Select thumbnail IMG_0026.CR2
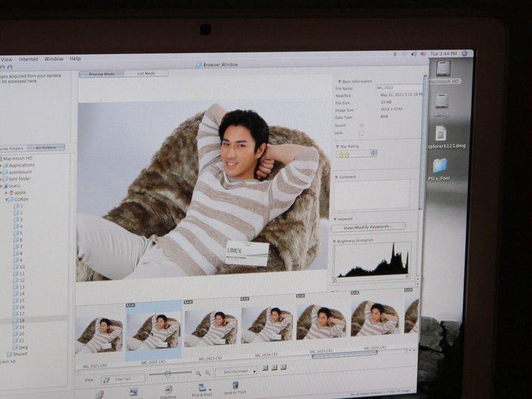The width and height of the screenshot is (532, 399). click(x=375, y=318)
